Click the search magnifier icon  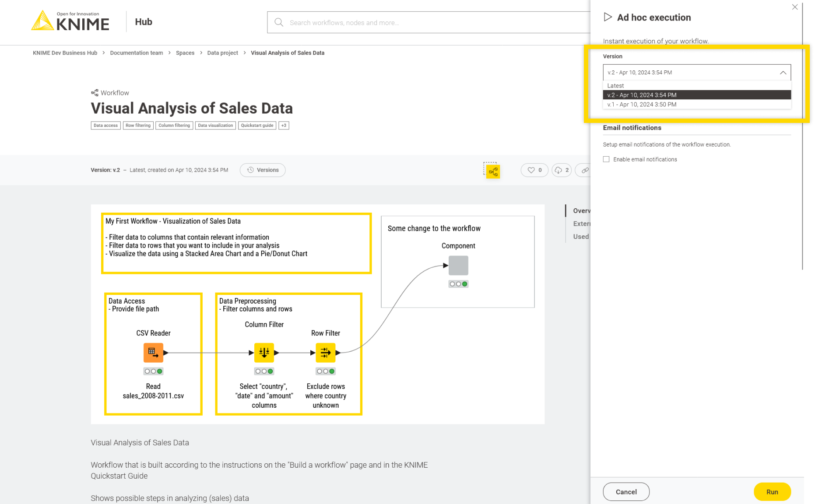coord(279,22)
